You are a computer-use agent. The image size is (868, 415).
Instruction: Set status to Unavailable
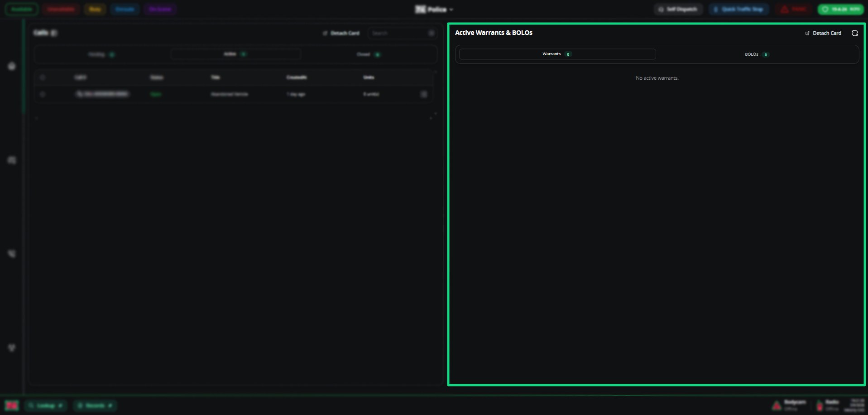(x=61, y=9)
